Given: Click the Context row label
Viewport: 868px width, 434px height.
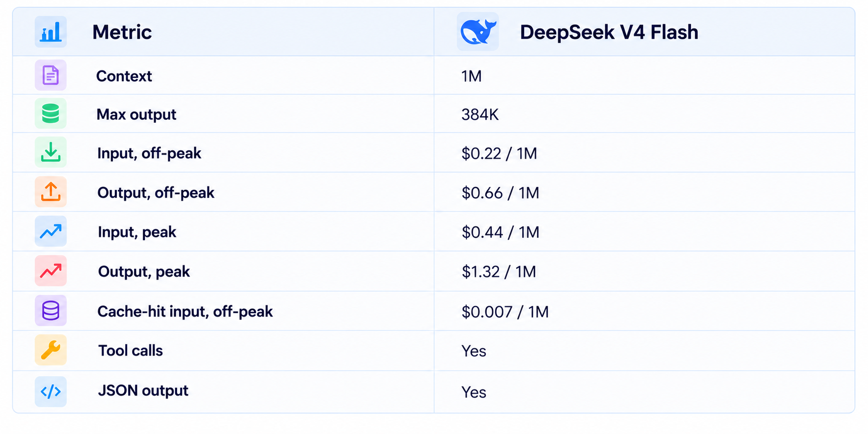Looking at the screenshot, I should click(124, 76).
